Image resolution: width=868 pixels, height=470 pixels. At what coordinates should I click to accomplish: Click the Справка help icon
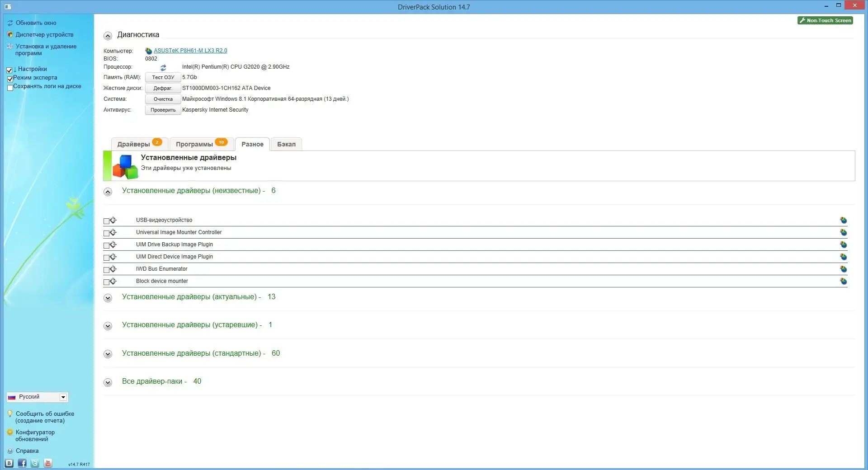pos(10,451)
